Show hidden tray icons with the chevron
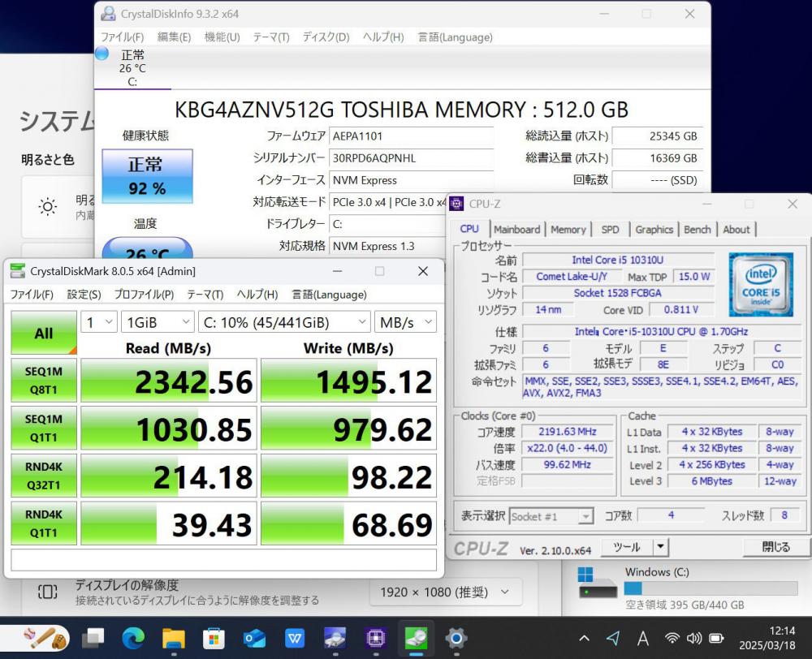This screenshot has height=659, width=812. click(x=584, y=638)
